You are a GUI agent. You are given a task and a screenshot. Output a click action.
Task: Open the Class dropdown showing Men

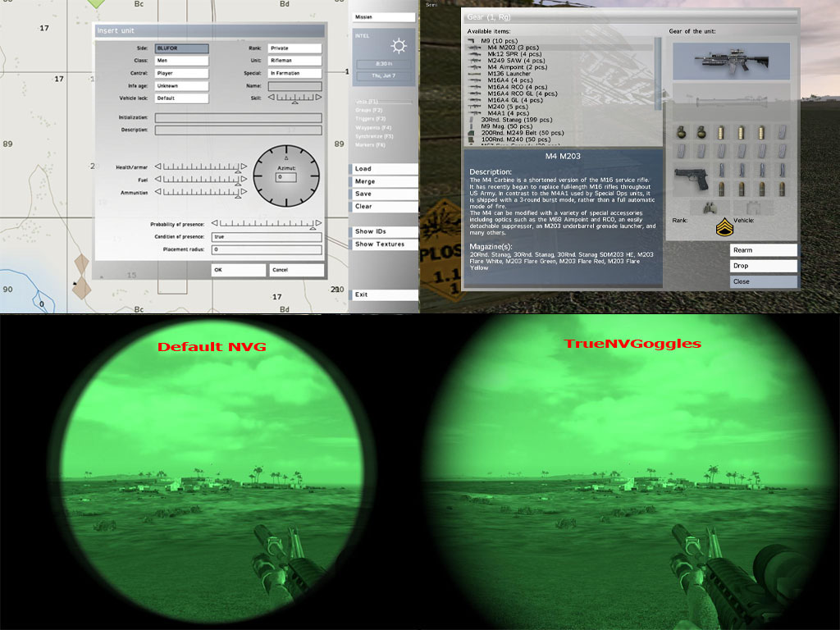[x=181, y=61]
